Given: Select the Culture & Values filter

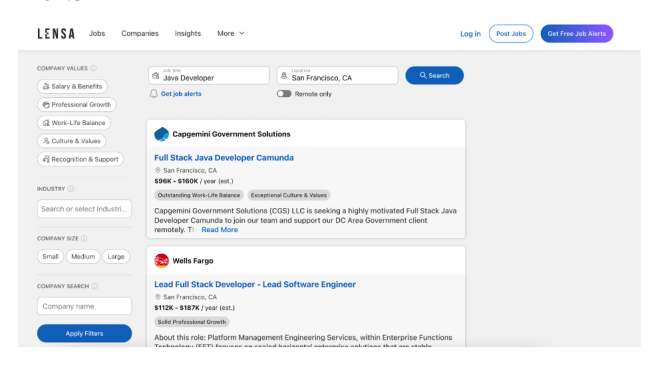Looking at the screenshot, I should pos(72,141).
